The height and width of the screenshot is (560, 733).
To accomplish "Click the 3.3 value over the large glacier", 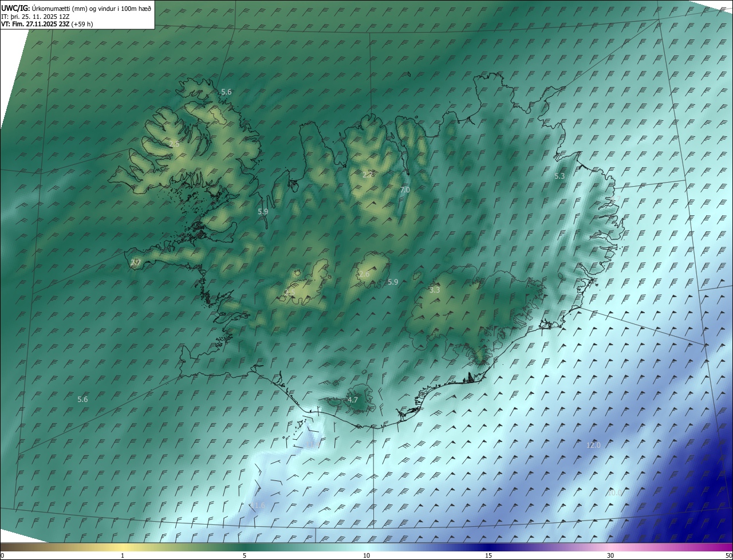I will (x=435, y=290).
